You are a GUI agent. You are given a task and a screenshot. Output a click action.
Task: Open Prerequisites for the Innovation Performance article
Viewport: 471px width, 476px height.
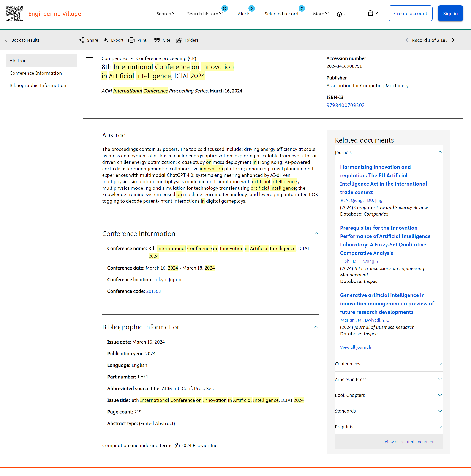pyautogui.click(x=385, y=240)
